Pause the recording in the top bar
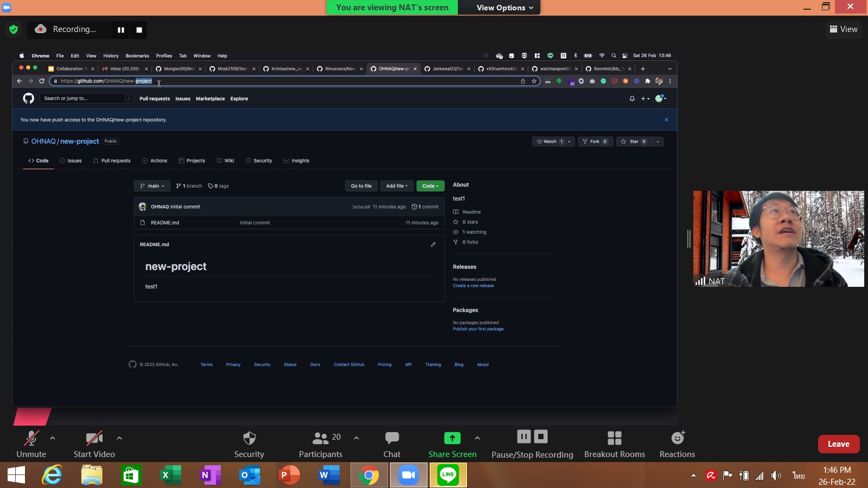 coord(121,30)
